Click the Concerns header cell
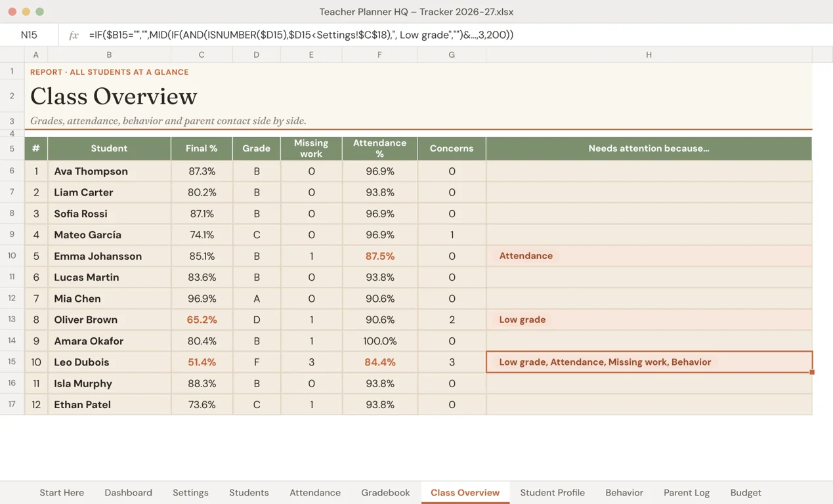This screenshot has height=504, width=833. click(x=452, y=148)
